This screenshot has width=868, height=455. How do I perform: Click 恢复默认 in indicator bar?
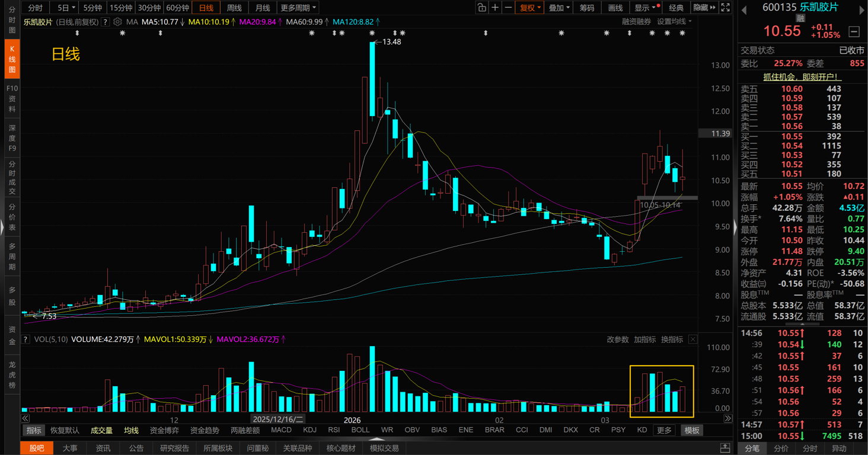(x=65, y=430)
